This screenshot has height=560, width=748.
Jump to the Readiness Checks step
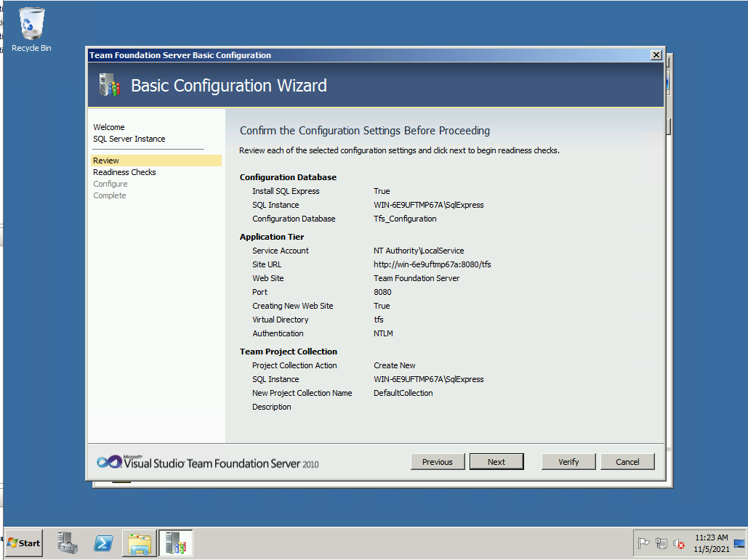(x=124, y=172)
